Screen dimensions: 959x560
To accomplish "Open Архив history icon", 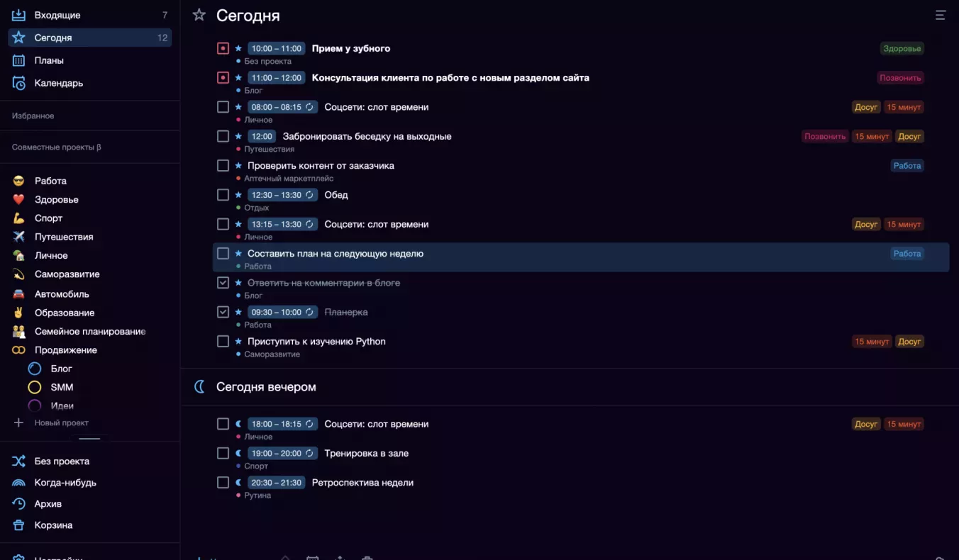I will pos(18,504).
